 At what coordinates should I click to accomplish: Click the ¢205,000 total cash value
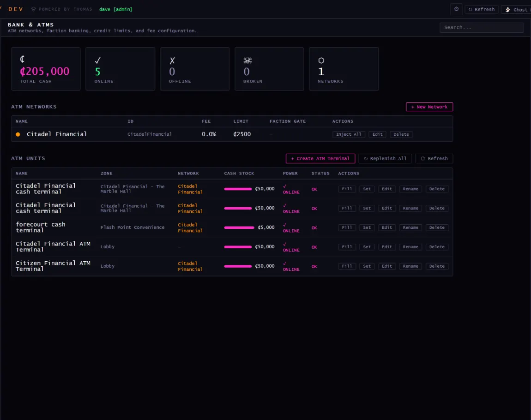(45, 72)
